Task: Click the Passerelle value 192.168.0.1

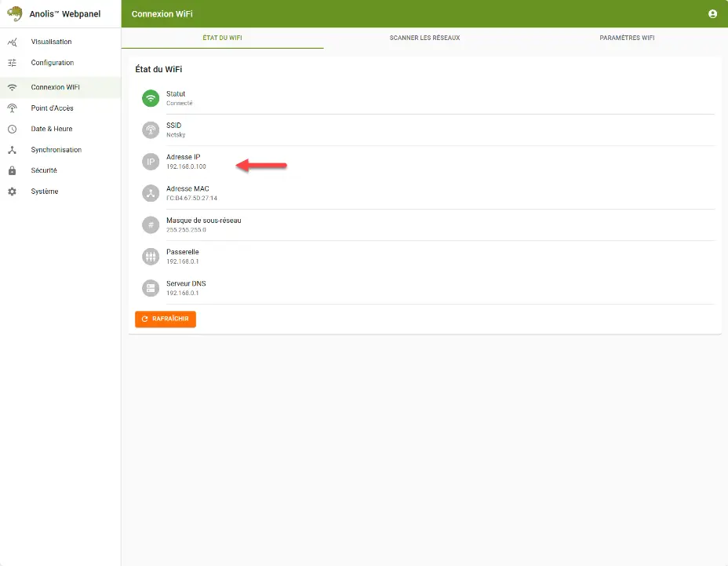Action: click(x=183, y=261)
